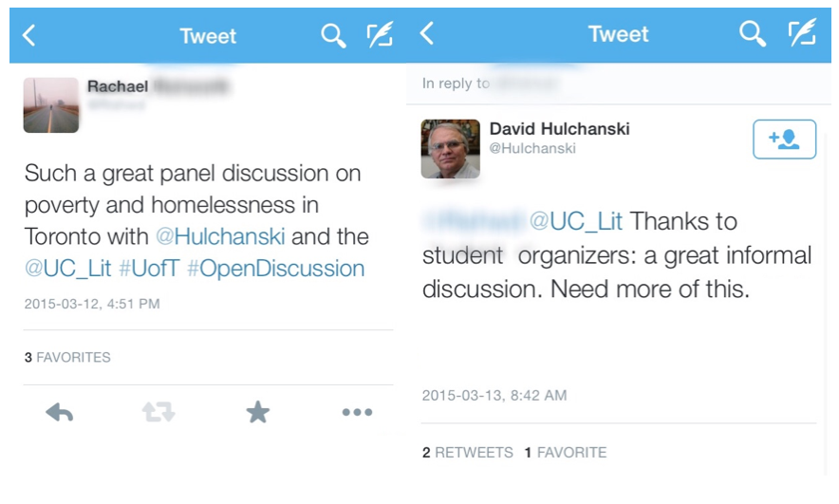Open #UofT hashtag link
The image size is (839, 504).
click(149, 269)
